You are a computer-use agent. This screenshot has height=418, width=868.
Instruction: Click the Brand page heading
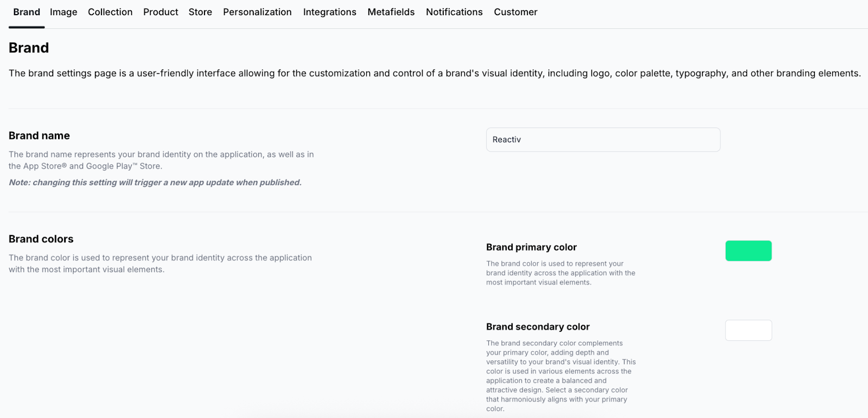(29, 48)
